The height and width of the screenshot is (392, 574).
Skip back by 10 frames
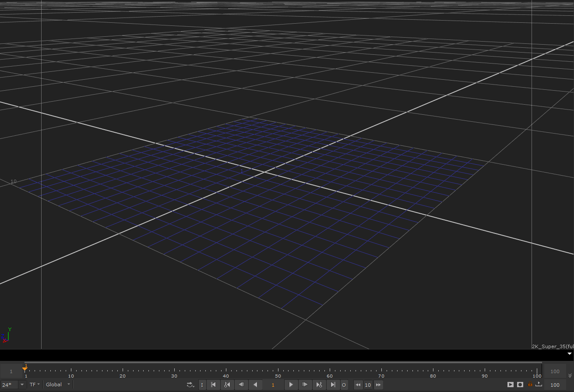358,385
